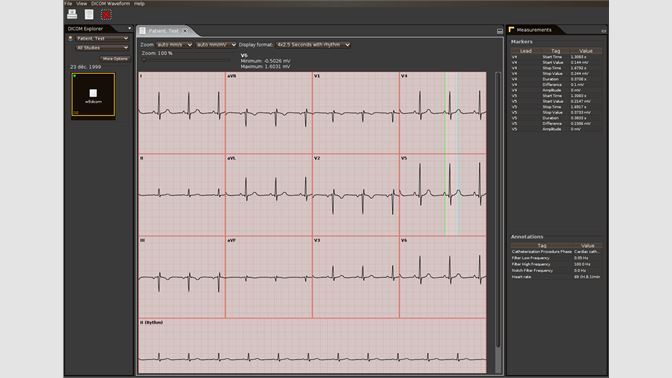Image resolution: width=672 pixels, height=378 pixels.
Task: Click the V6 Maximum value readout
Action: (x=265, y=67)
